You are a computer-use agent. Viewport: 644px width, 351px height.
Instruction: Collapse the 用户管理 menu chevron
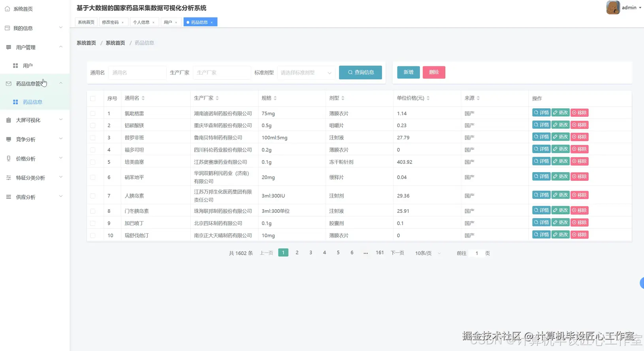[x=61, y=47]
